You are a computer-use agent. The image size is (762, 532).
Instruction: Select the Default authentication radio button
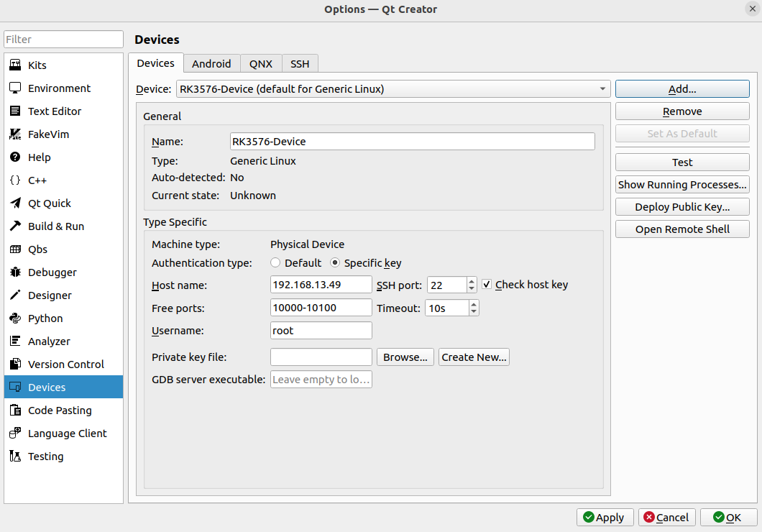click(275, 263)
